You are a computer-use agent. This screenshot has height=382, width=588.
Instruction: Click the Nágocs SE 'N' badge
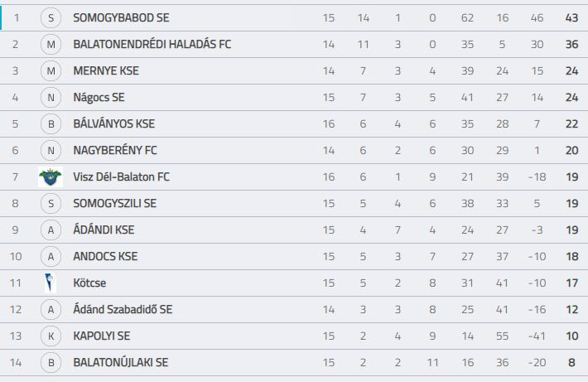tap(51, 97)
